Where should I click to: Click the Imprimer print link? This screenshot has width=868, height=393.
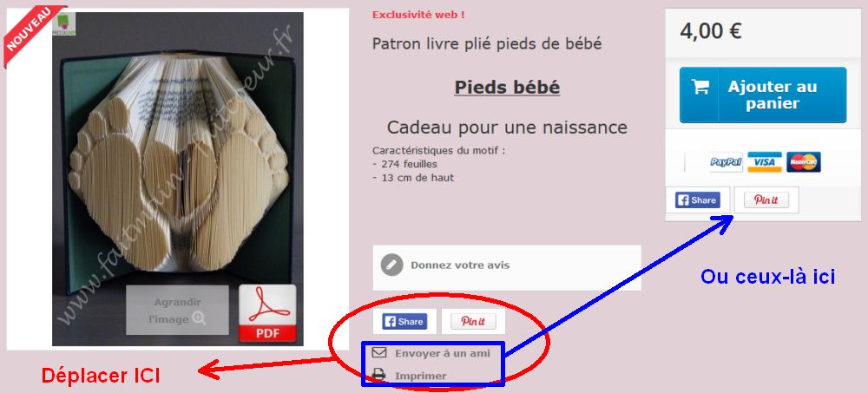421,376
